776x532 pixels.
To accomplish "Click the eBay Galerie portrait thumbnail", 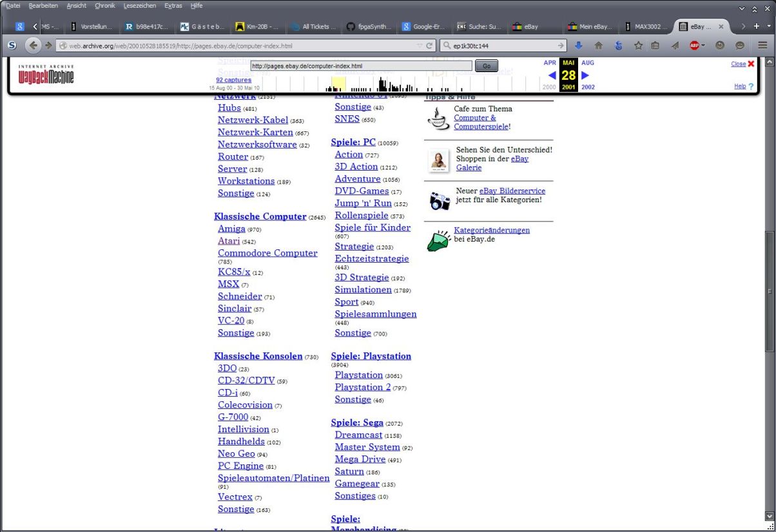I will click(x=439, y=160).
